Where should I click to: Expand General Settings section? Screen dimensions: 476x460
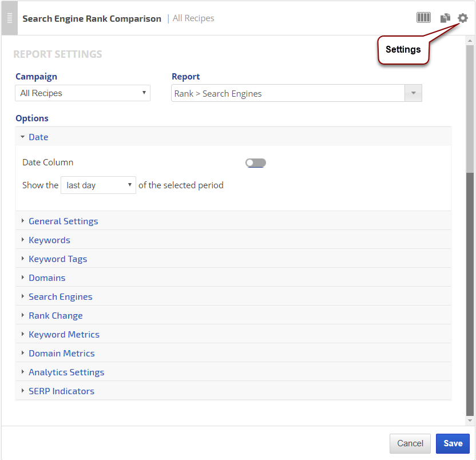point(63,221)
